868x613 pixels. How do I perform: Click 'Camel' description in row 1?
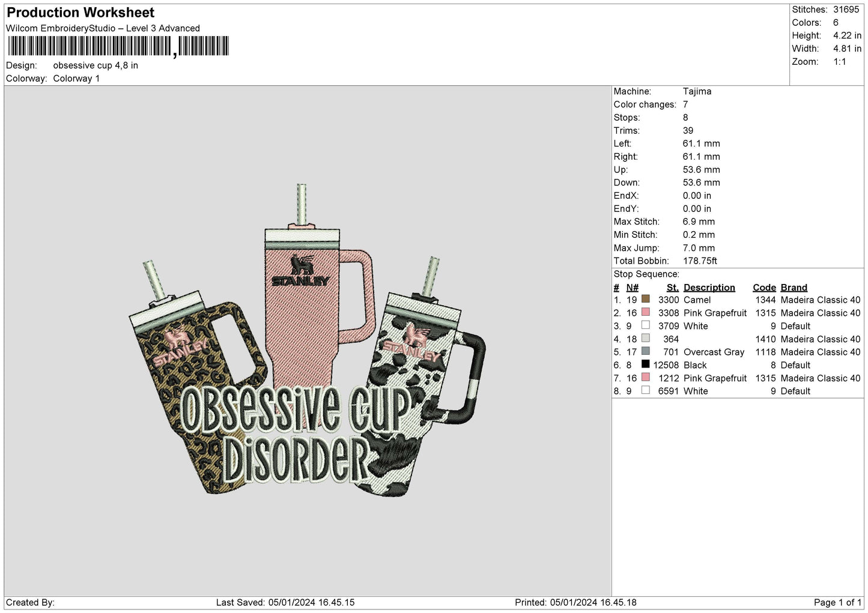point(697,300)
